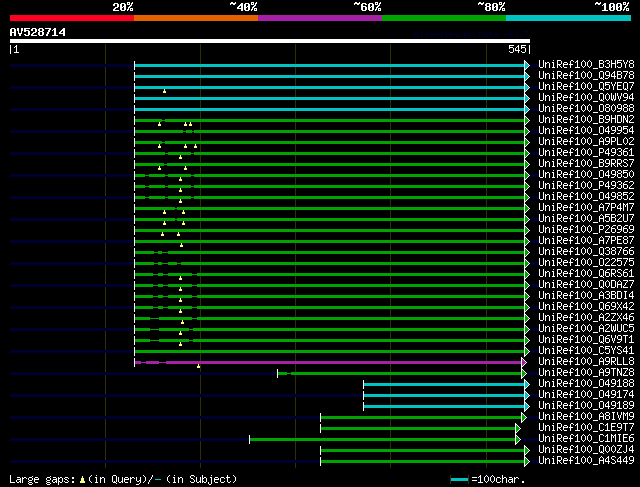Click the yellow gap triangle in Large gaps legend
The width and height of the screenshot is (640, 487).
pos(82,479)
